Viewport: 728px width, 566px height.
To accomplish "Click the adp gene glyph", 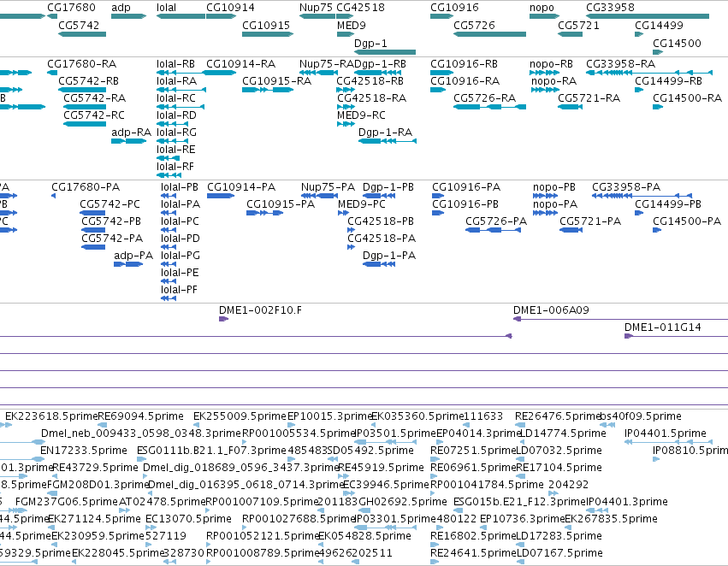I will coord(128,16).
